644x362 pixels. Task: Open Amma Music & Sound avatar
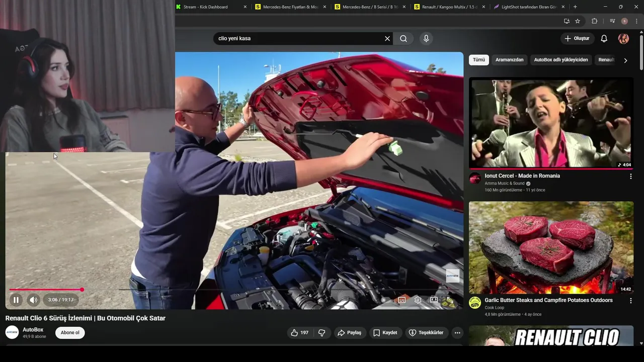click(475, 178)
